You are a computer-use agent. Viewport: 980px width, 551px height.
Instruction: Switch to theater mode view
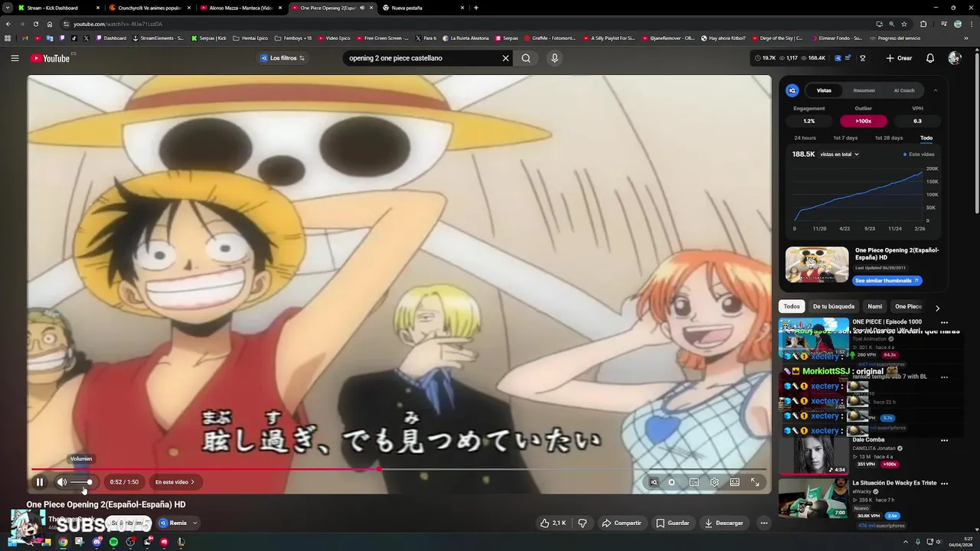click(734, 482)
